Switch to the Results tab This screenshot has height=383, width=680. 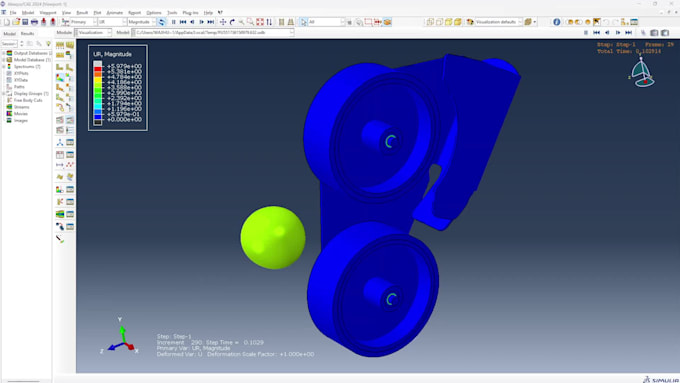[27, 33]
